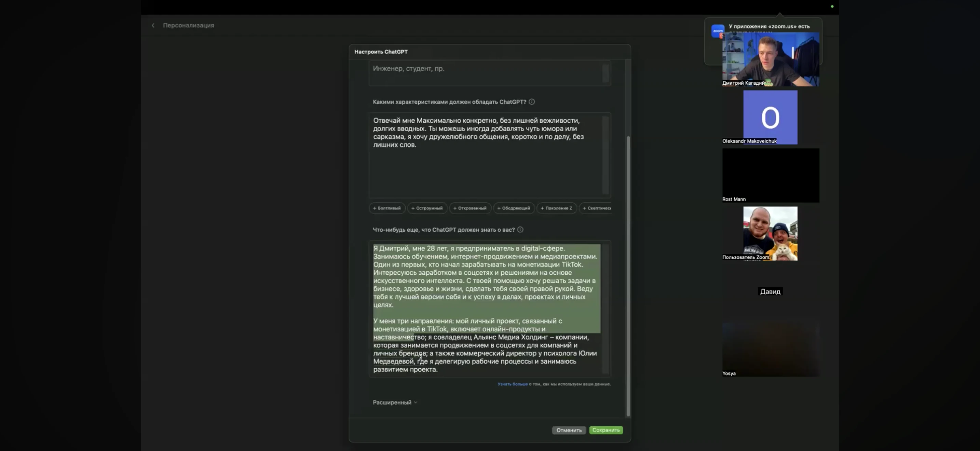The image size is (980, 451).
Task: Add the Поколение Z trait chip
Action: 556,208
